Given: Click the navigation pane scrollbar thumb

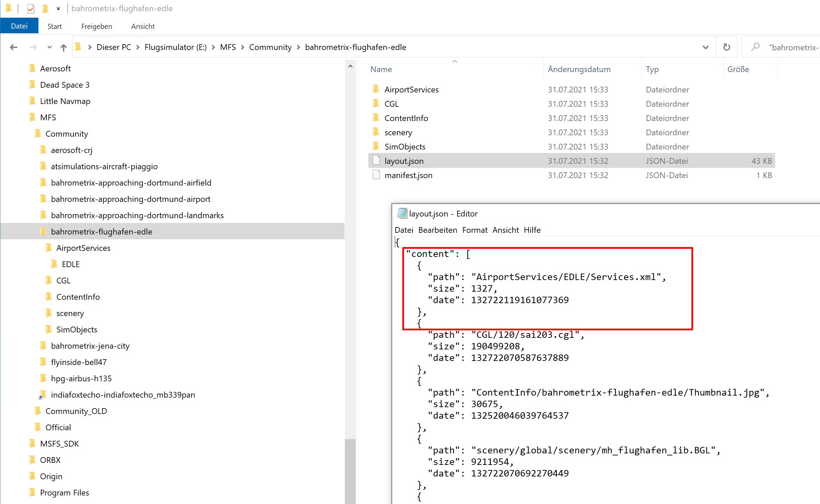Looking at the screenshot, I should (x=350, y=471).
